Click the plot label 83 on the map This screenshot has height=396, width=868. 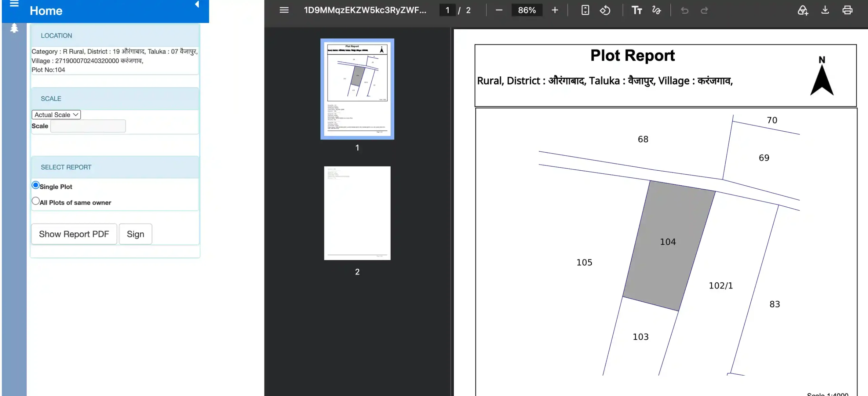click(x=775, y=304)
